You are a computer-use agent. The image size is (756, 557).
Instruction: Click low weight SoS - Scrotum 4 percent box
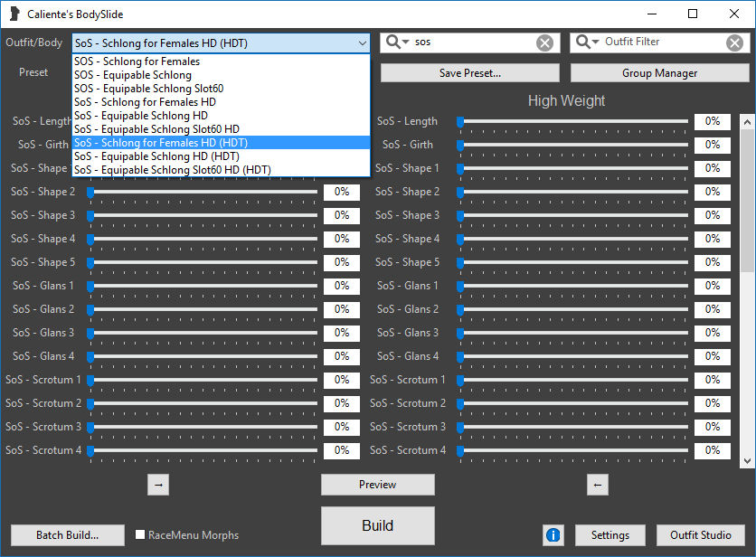pos(341,450)
